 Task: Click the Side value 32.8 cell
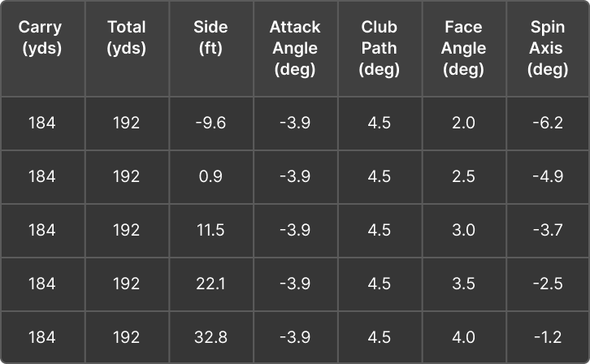click(210, 337)
